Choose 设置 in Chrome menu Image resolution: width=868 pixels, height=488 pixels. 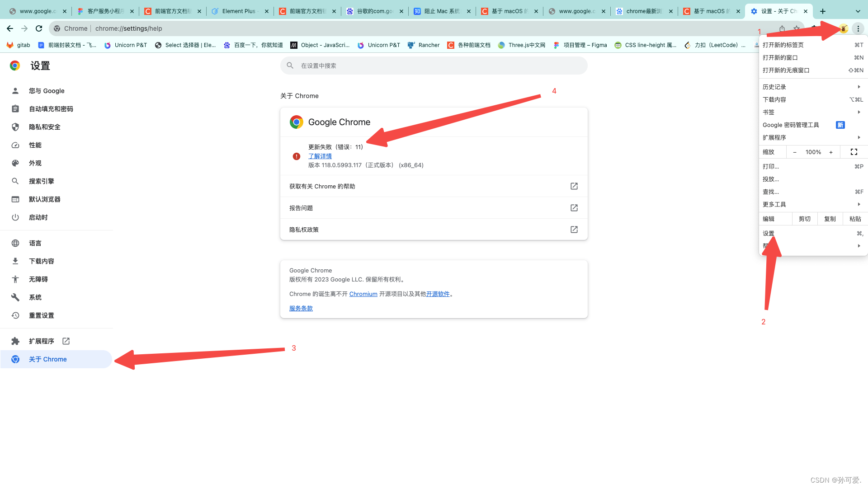(x=813, y=234)
